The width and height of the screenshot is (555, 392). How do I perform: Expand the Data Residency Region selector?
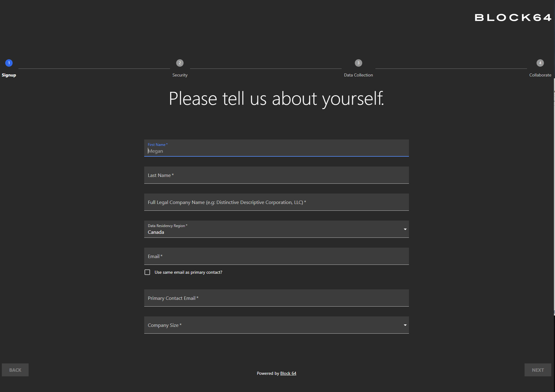click(276, 229)
